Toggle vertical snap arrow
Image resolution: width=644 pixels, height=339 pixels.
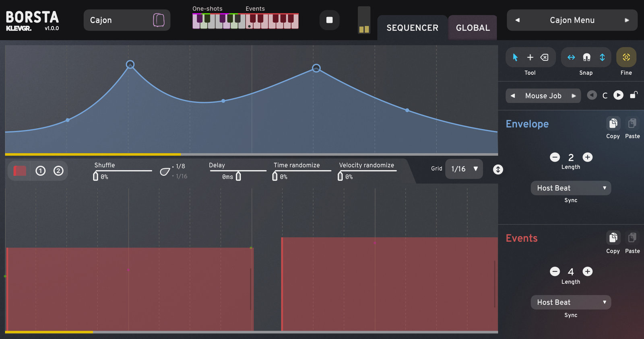[x=602, y=58]
